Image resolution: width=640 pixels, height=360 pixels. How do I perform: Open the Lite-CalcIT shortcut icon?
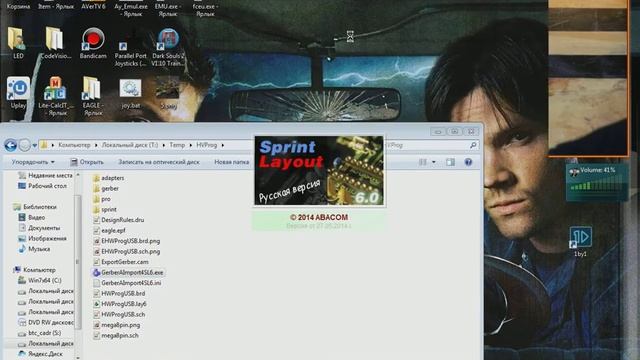(55, 96)
